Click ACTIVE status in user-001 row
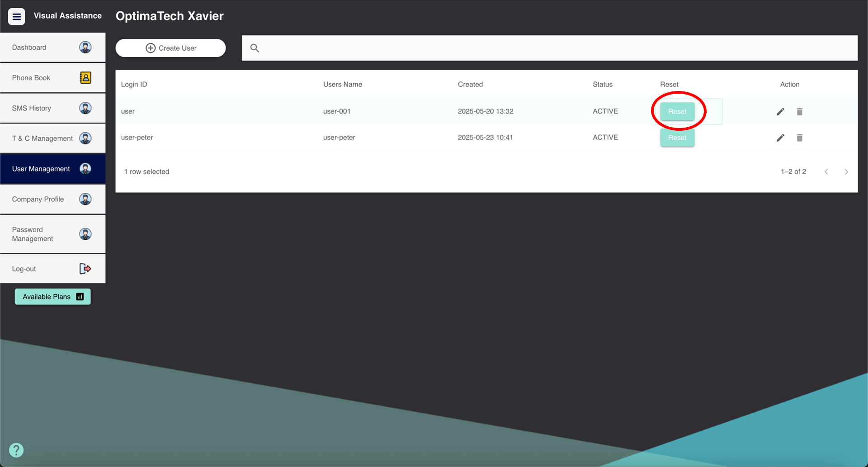This screenshot has height=467, width=868. [x=605, y=111]
